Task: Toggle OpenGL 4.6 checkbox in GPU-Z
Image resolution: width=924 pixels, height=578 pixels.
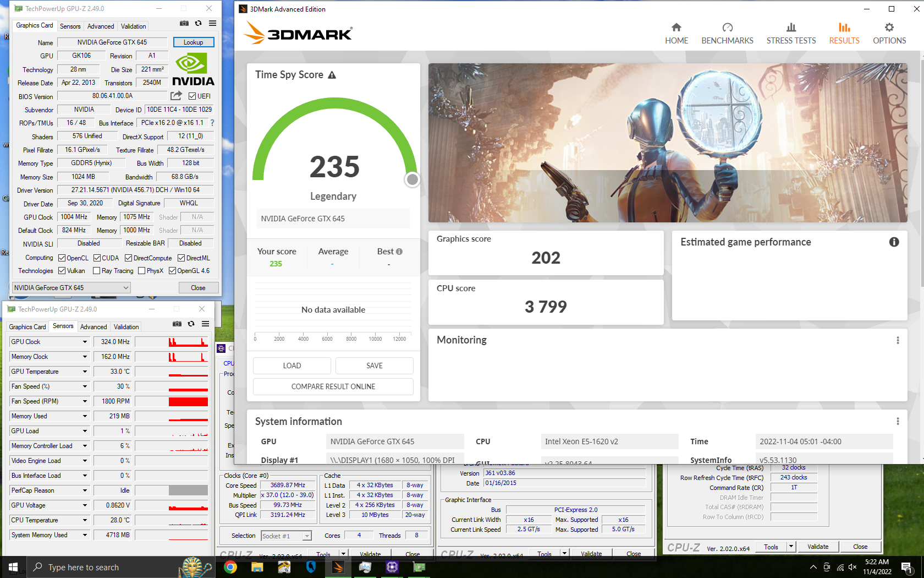Action: [x=172, y=271]
